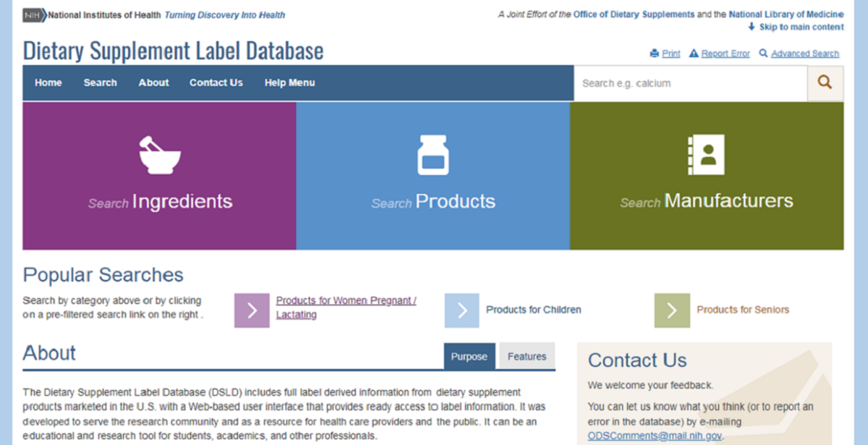The height and width of the screenshot is (445, 868).
Task: Click inside the calcium search field
Action: pos(691,83)
